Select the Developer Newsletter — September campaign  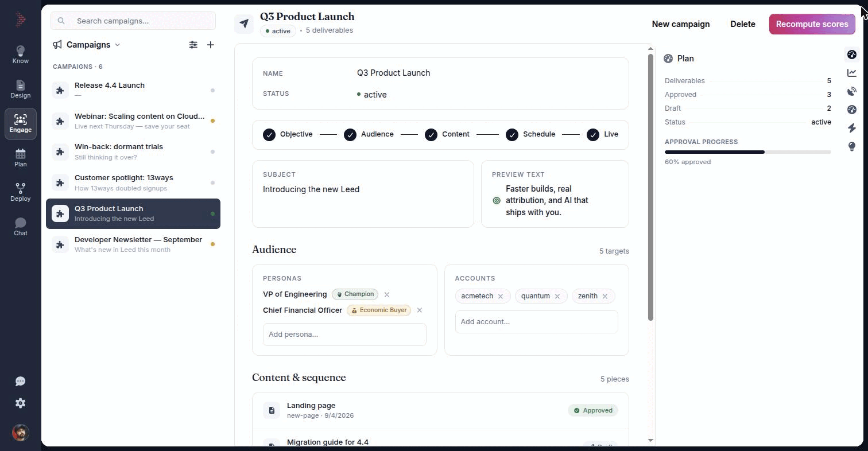click(133, 244)
